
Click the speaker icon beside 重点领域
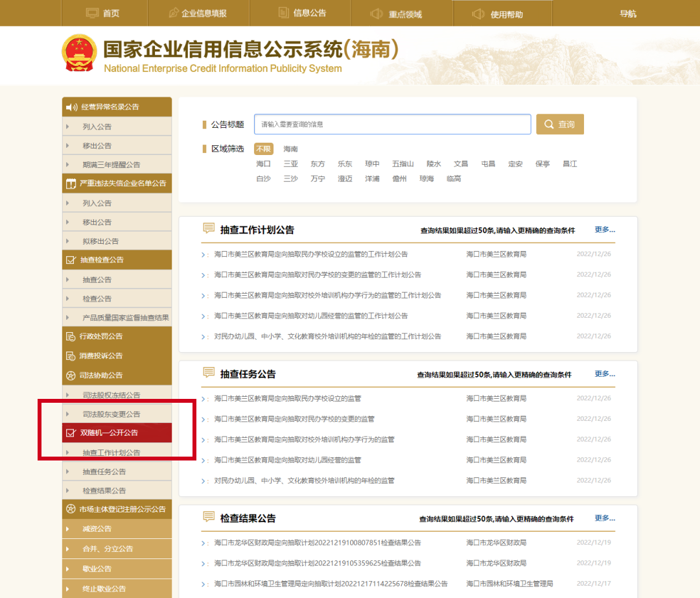377,14
